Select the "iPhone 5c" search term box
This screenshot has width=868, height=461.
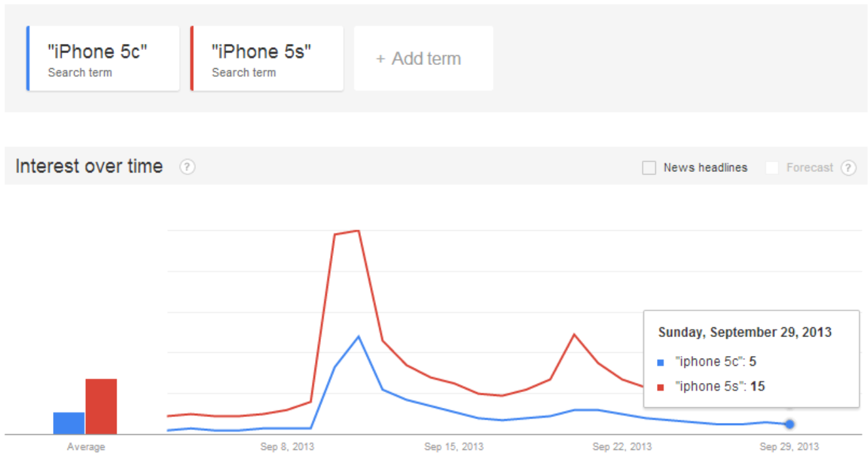point(103,58)
